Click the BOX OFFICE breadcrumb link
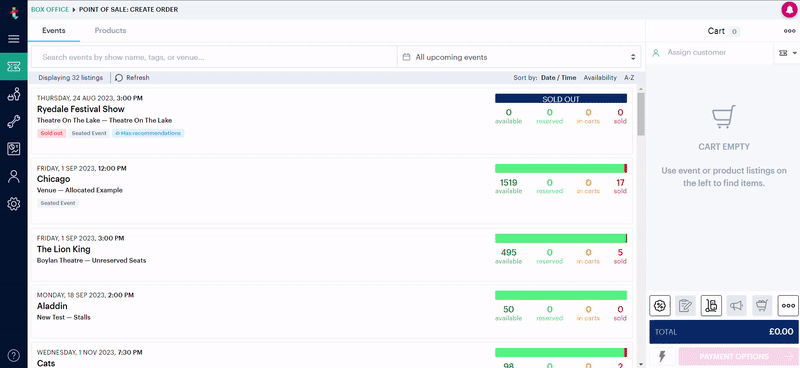The height and width of the screenshot is (368, 800). pos(50,10)
